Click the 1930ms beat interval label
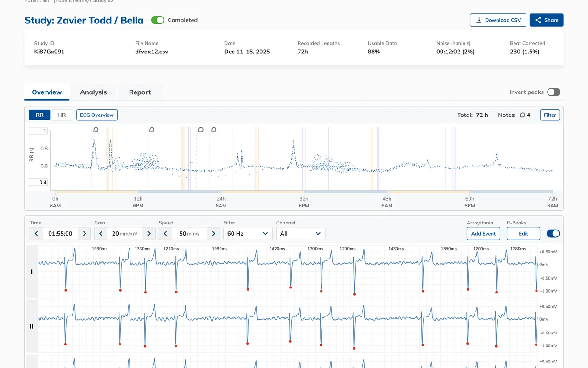 coord(100,249)
